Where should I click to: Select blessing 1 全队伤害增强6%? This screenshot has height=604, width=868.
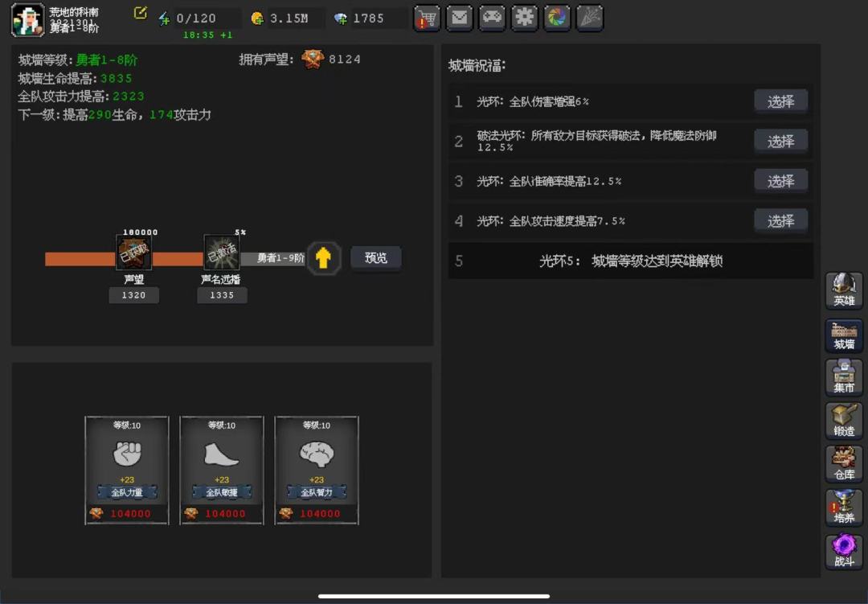point(780,101)
